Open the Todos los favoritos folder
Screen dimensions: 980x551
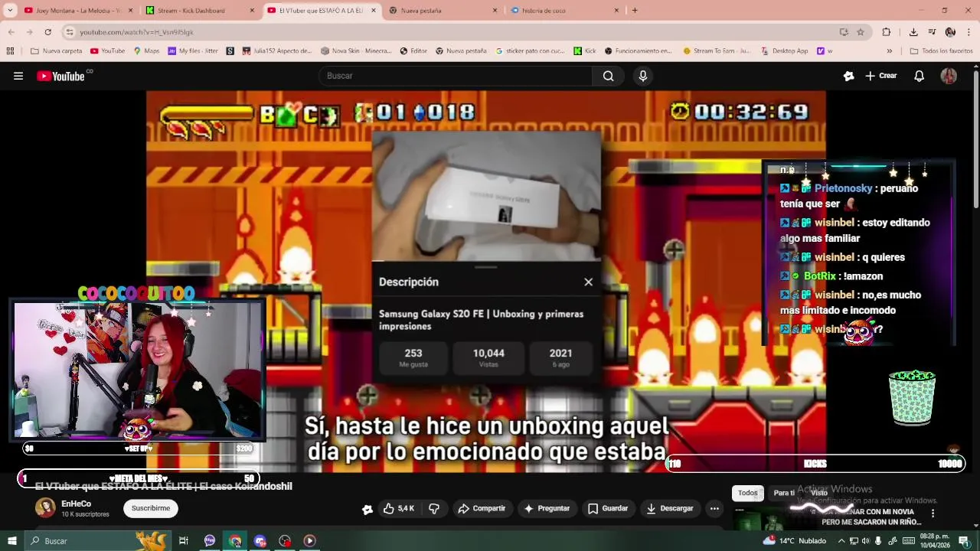point(941,51)
